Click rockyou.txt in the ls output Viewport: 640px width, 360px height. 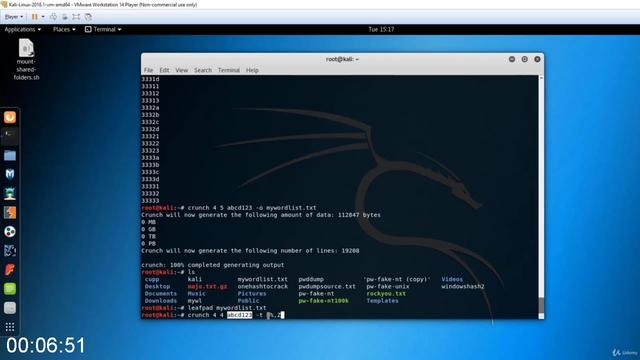tap(386, 293)
